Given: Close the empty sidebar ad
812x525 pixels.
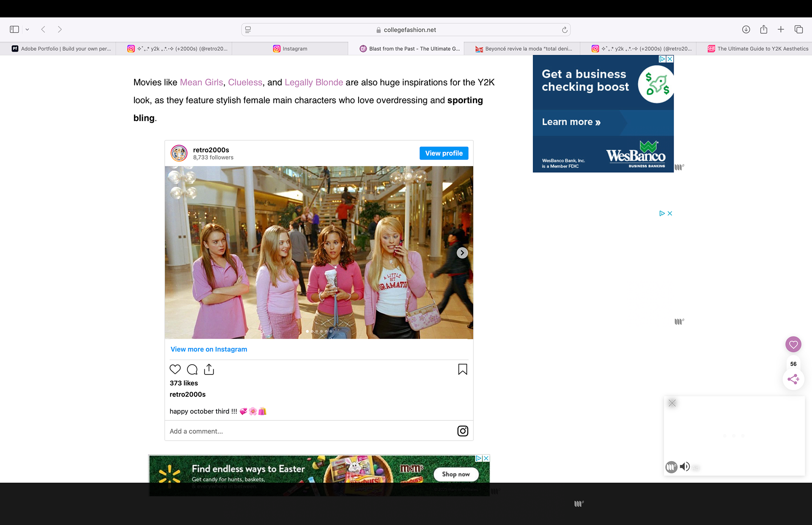Looking at the screenshot, I should click(x=670, y=213).
